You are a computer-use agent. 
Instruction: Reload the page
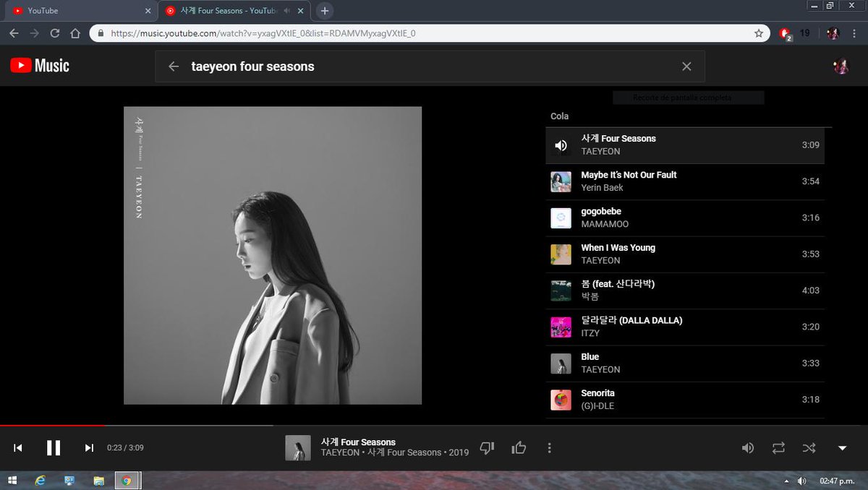click(x=55, y=33)
